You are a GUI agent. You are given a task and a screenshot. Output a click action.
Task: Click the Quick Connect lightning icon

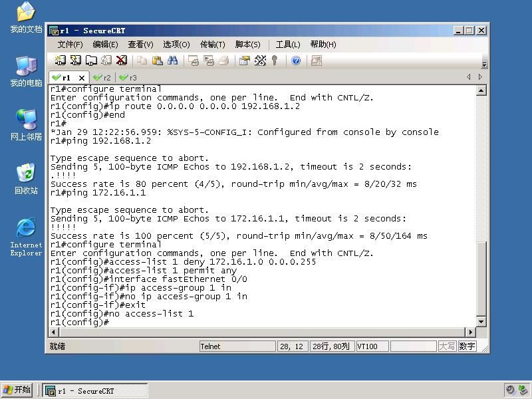(76, 61)
